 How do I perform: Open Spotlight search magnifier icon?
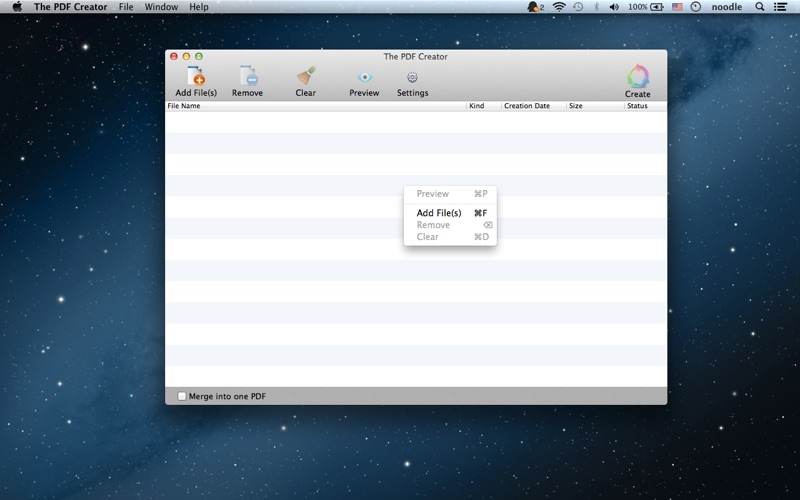[760, 7]
